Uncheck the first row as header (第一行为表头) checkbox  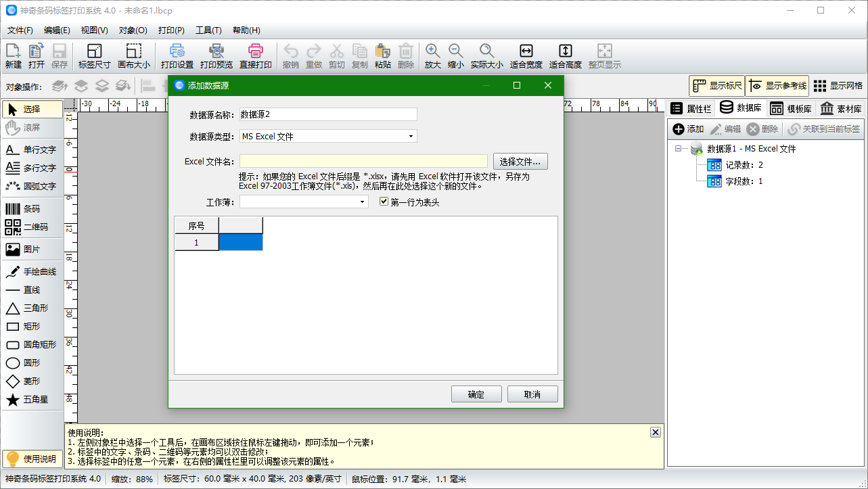(384, 202)
